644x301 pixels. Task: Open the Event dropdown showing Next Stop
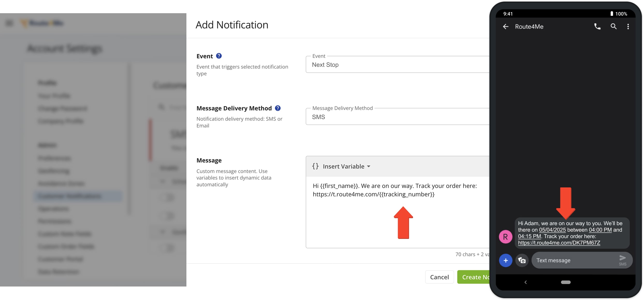(x=397, y=64)
